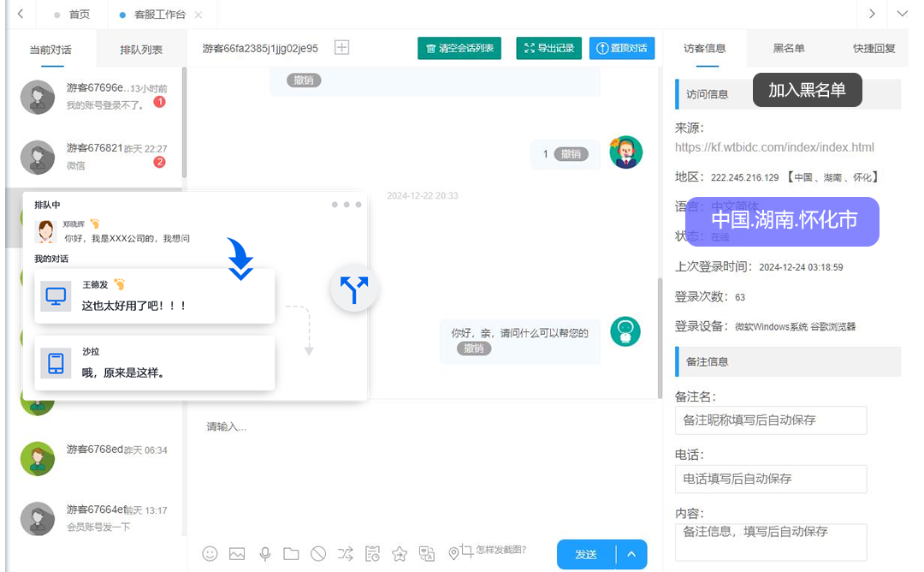Click the translate icon in chat toolbar
The image size is (924, 572).
(427, 554)
